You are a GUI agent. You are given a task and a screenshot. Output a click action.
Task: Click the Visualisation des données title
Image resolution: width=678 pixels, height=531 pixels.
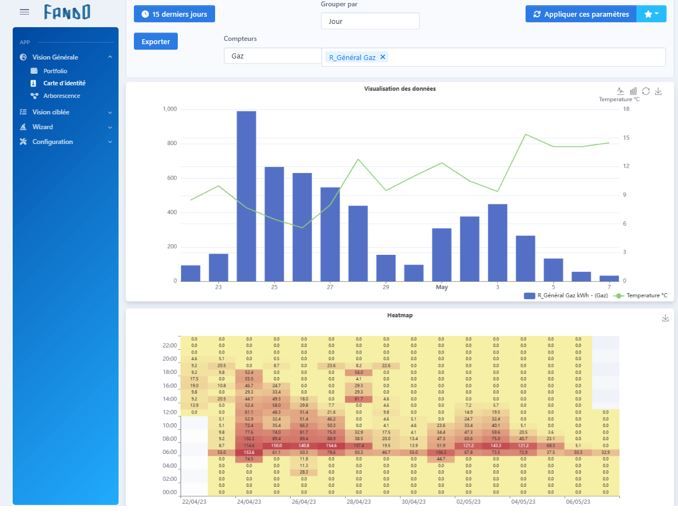pos(400,89)
